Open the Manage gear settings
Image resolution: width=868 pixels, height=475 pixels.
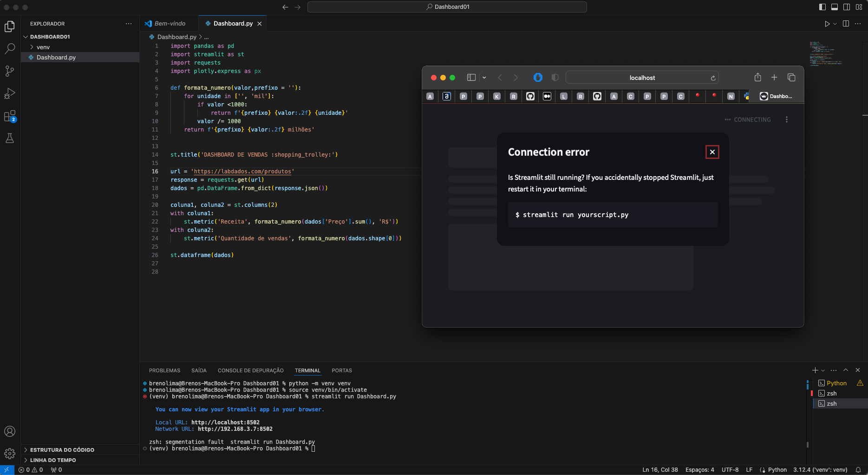click(10, 454)
